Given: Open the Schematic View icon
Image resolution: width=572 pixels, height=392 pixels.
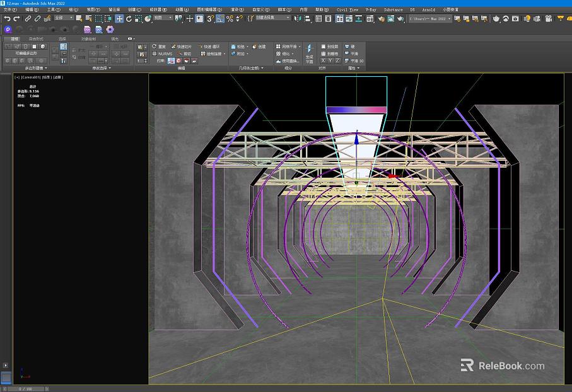Looking at the screenshot, I should coord(359,19).
